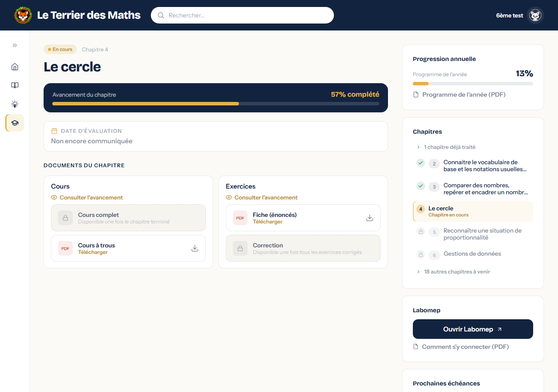Click the lock icon for chapter 5

(421, 232)
